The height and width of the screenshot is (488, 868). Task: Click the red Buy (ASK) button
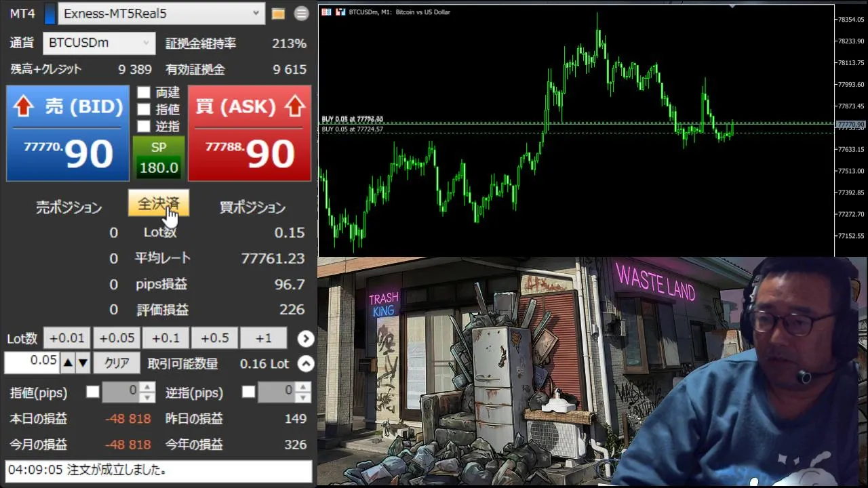pyautogui.click(x=250, y=133)
